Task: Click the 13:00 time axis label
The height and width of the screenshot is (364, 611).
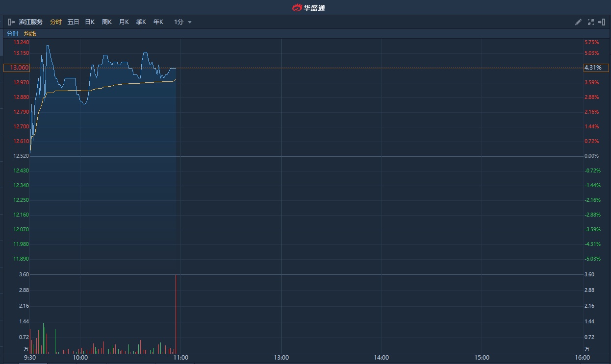Action: point(281,358)
